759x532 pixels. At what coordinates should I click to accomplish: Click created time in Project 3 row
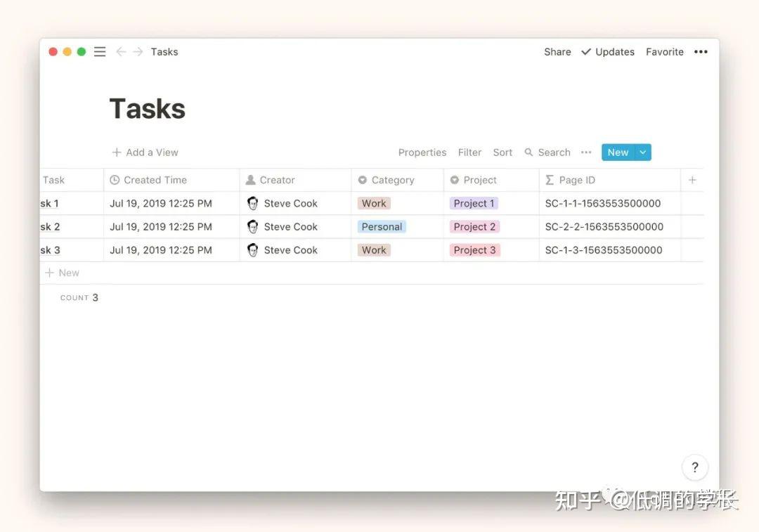161,249
